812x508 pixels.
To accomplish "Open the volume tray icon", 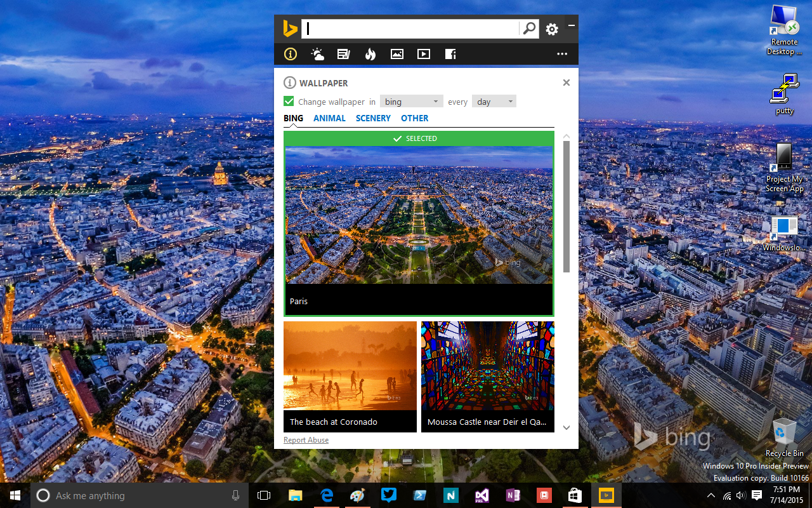I will (741, 495).
